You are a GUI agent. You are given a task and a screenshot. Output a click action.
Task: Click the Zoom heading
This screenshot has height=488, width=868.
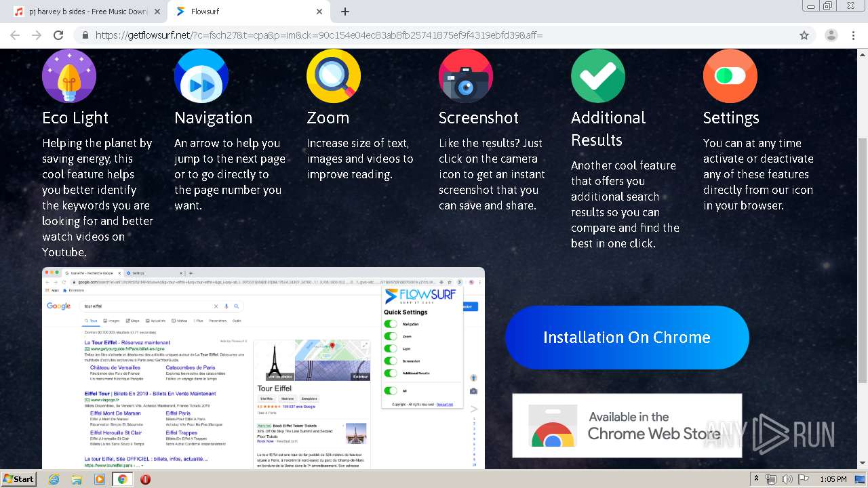[328, 118]
